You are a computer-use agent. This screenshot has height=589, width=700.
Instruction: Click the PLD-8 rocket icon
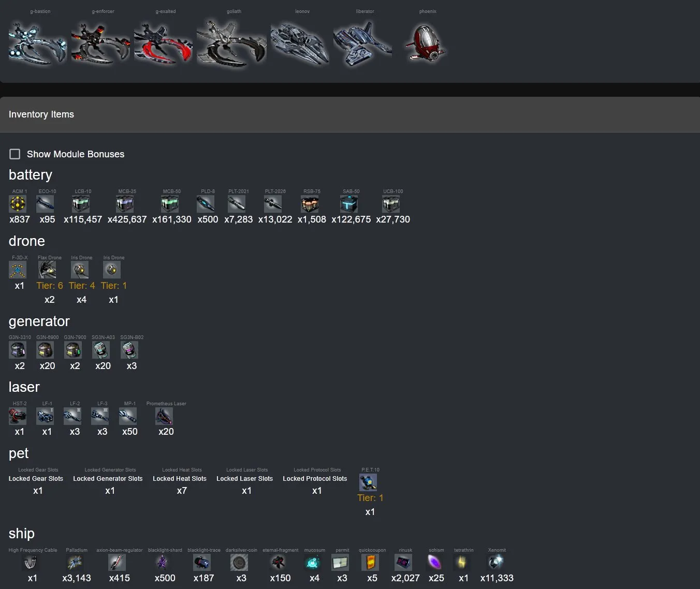pyautogui.click(x=206, y=204)
